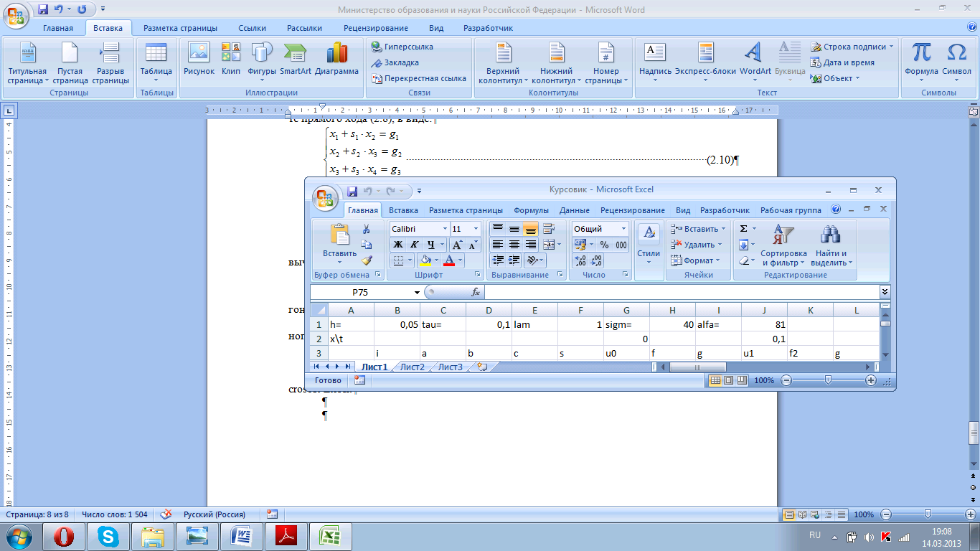Insert a picture with Рисунок
980x551 pixels.
point(199,59)
